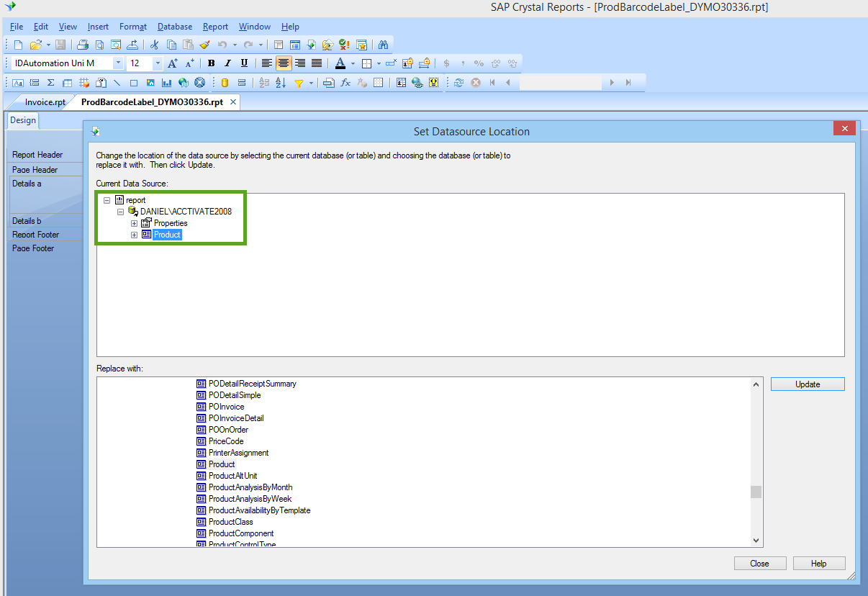
Task: Insert a line with the line tool
Action: 117,83
